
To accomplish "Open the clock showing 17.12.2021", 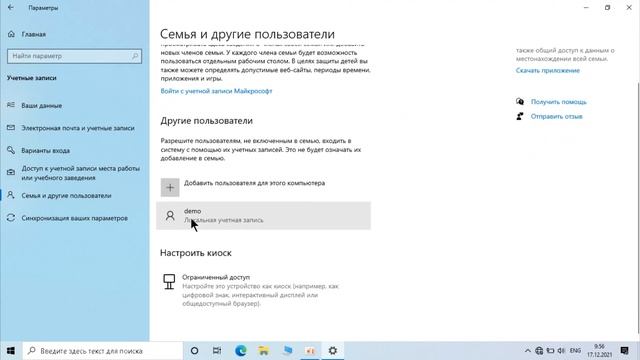I will click(x=600, y=351).
